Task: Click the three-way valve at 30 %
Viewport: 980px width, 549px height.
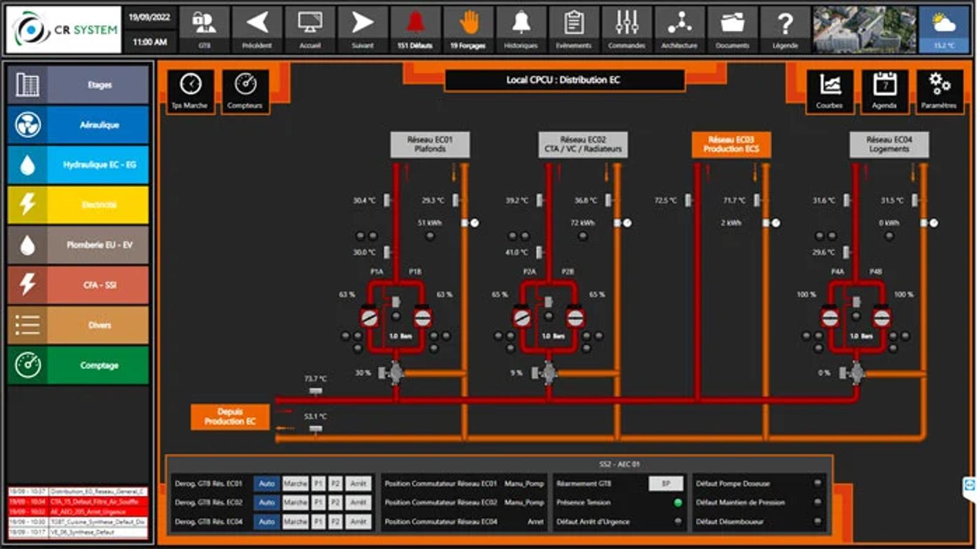Action: (x=396, y=372)
